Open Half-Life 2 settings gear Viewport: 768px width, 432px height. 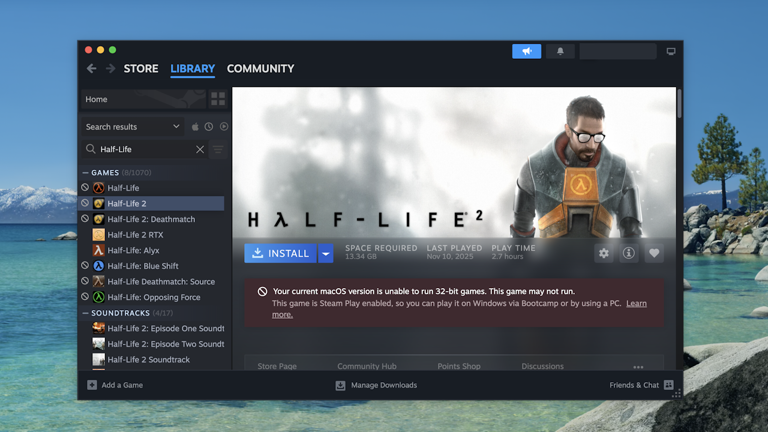[603, 254]
